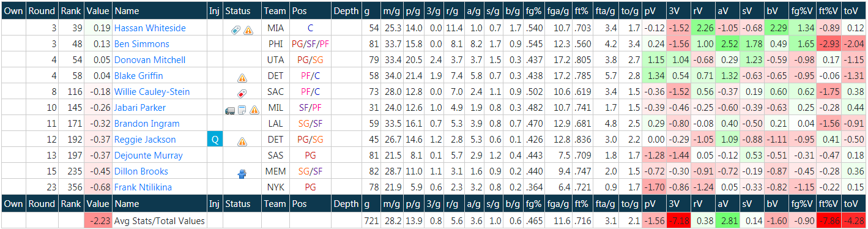Open Ben Simmons player link

(x=141, y=44)
